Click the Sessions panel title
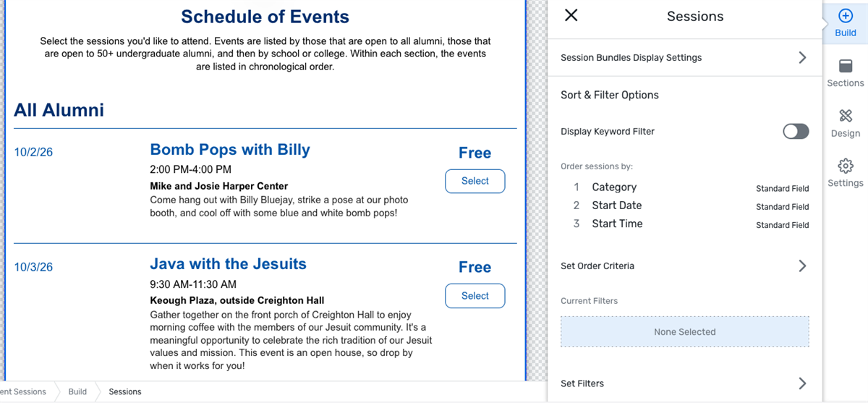 (695, 16)
